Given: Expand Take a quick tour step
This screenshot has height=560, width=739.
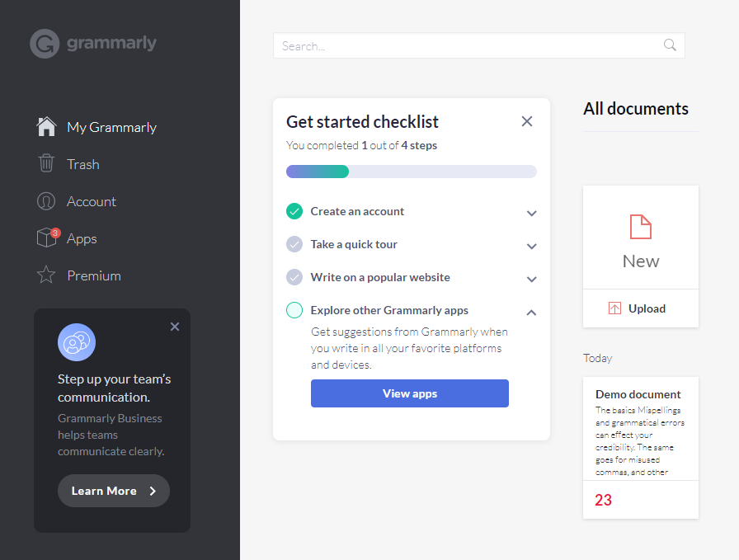Looking at the screenshot, I should click(532, 246).
